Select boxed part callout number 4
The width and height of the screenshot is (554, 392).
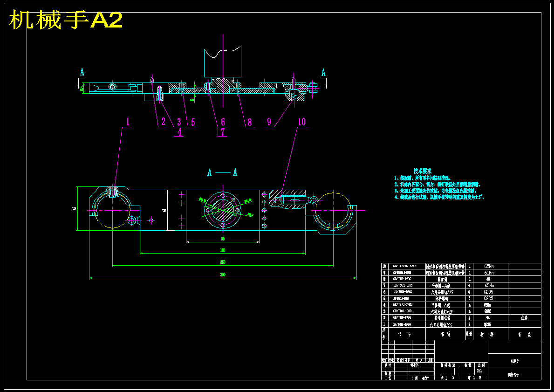tap(179, 132)
